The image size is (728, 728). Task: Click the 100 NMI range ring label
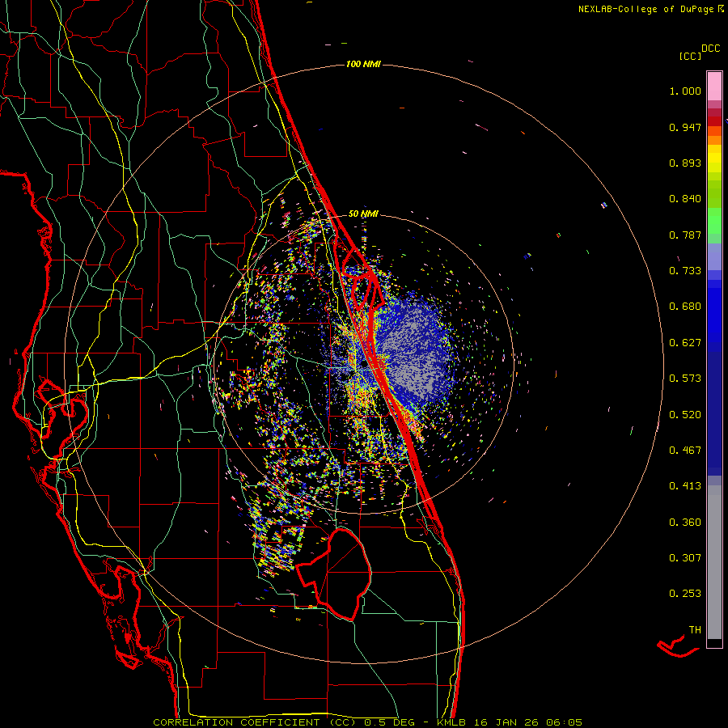pyautogui.click(x=363, y=64)
